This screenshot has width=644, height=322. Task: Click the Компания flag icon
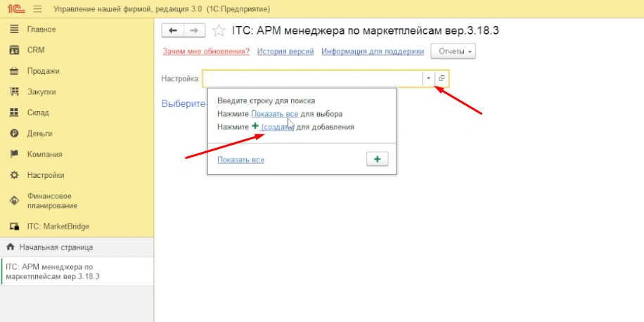point(14,154)
